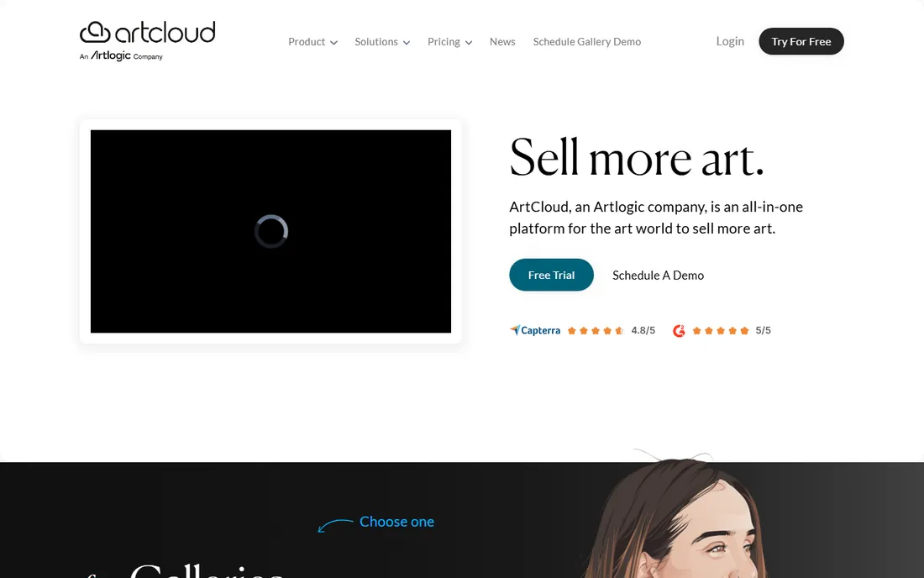Click the G2 logo icon
This screenshot has width=924, height=578.
(679, 330)
